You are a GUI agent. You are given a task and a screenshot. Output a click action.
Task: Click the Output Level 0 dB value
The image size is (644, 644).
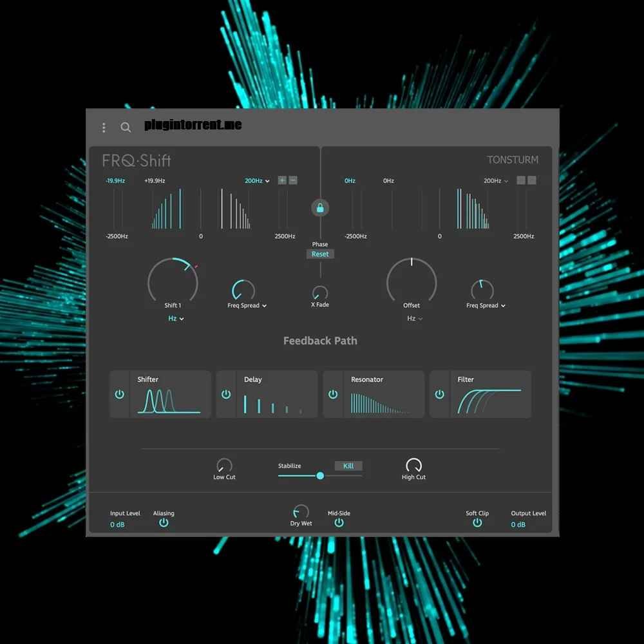point(518,524)
